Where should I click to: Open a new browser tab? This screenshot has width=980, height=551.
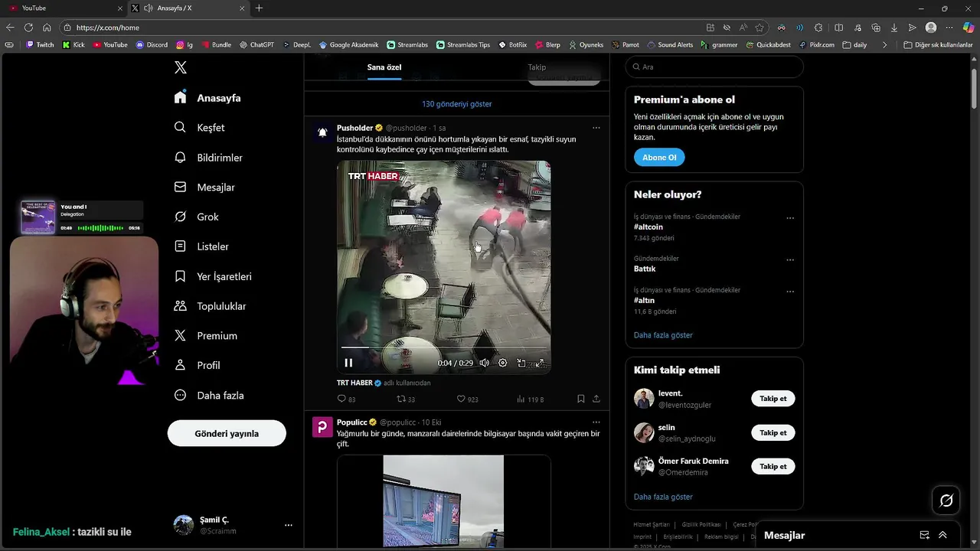(x=259, y=8)
